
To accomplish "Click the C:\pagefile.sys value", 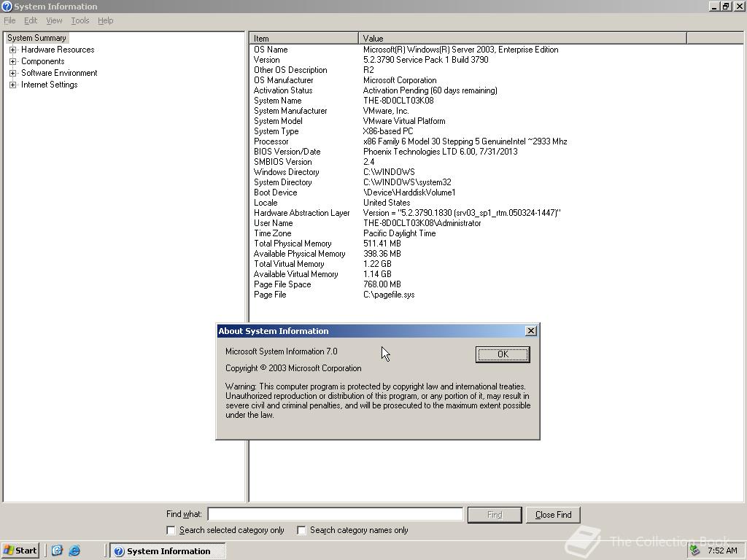I will pyautogui.click(x=389, y=295).
